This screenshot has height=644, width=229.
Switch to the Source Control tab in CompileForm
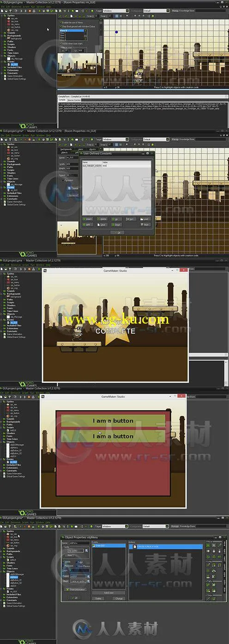[74, 99]
